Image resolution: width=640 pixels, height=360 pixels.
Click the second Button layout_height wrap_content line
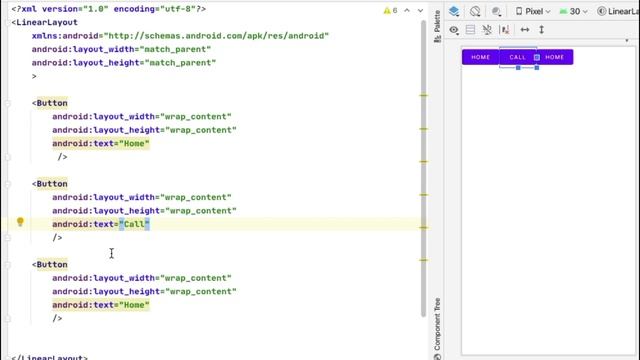click(144, 211)
